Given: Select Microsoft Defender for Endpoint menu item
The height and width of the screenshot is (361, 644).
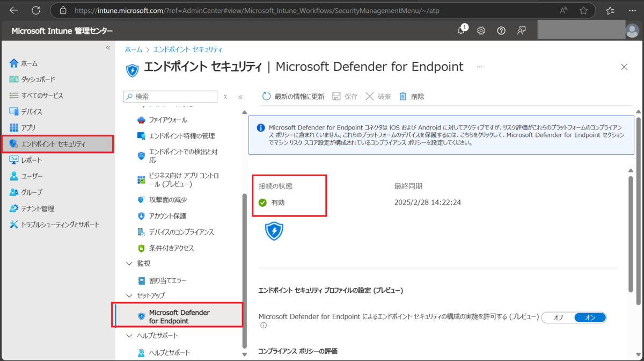Looking at the screenshot, I should [178, 315].
